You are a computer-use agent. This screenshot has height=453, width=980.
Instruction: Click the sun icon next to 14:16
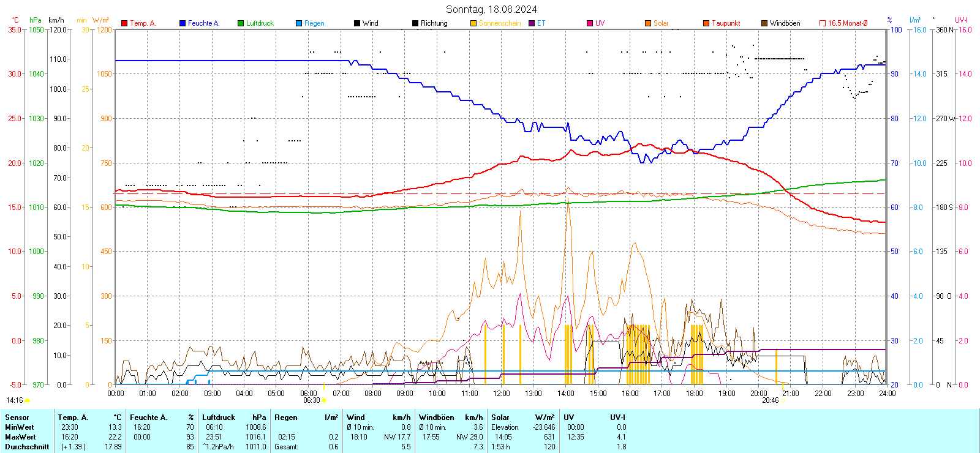click(x=27, y=400)
